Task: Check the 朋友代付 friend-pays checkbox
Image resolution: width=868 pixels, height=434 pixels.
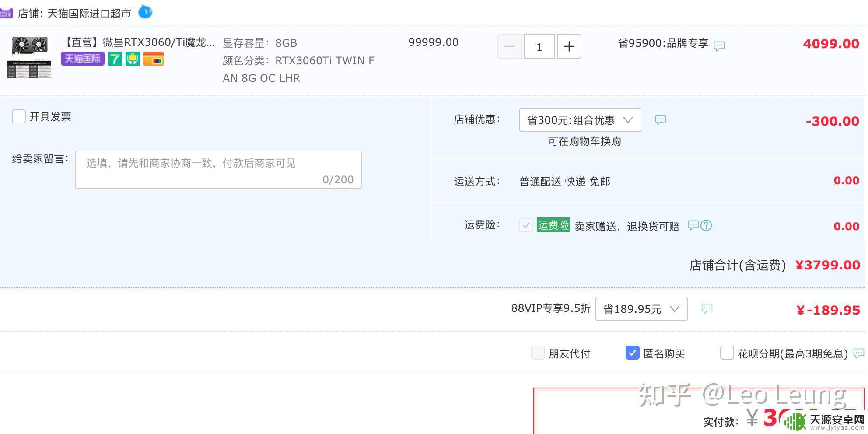Action: 538,353
